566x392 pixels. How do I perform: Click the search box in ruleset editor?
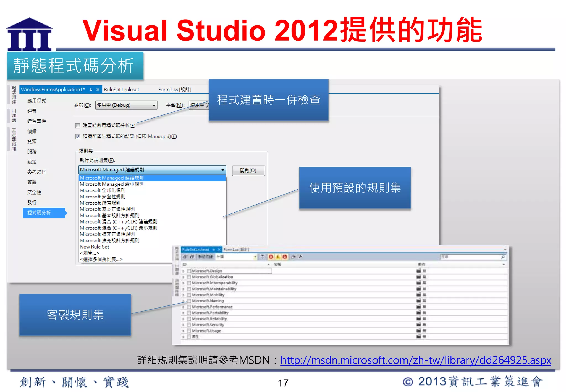pyautogui.click(x=473, y=257)
